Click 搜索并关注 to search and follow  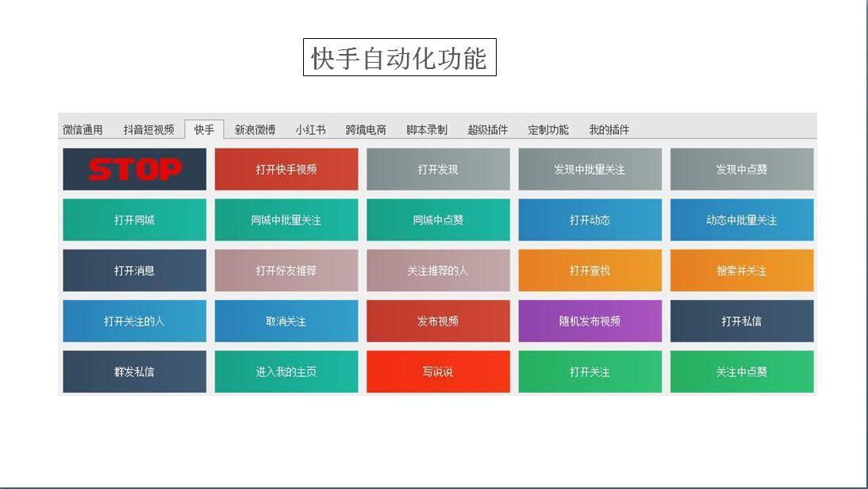(741, 271)
